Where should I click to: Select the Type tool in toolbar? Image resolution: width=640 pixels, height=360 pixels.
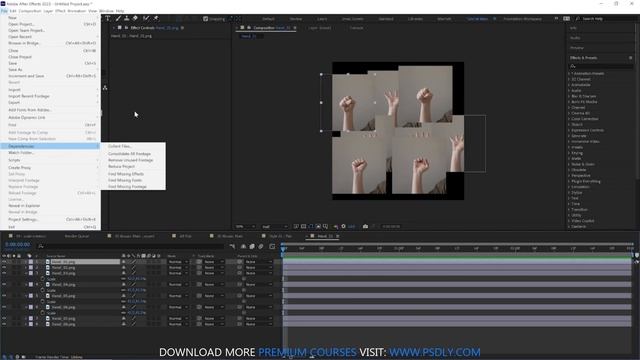(108, 18)
